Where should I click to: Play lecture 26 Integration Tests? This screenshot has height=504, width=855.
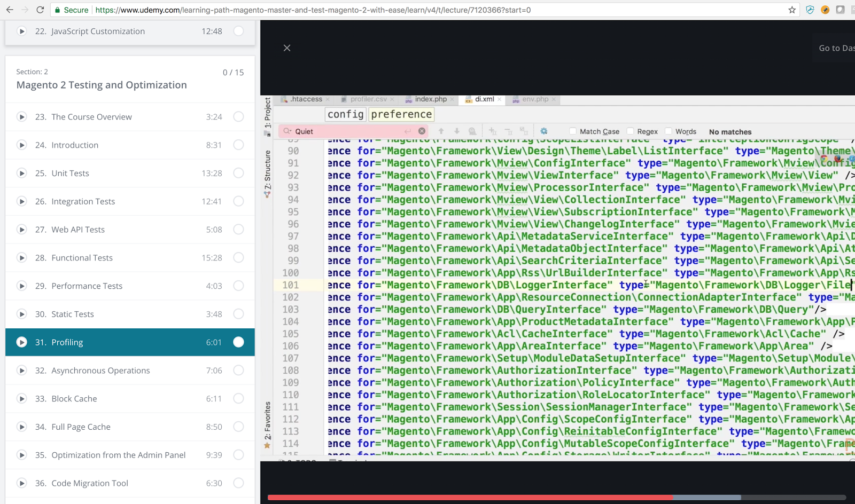21,201
